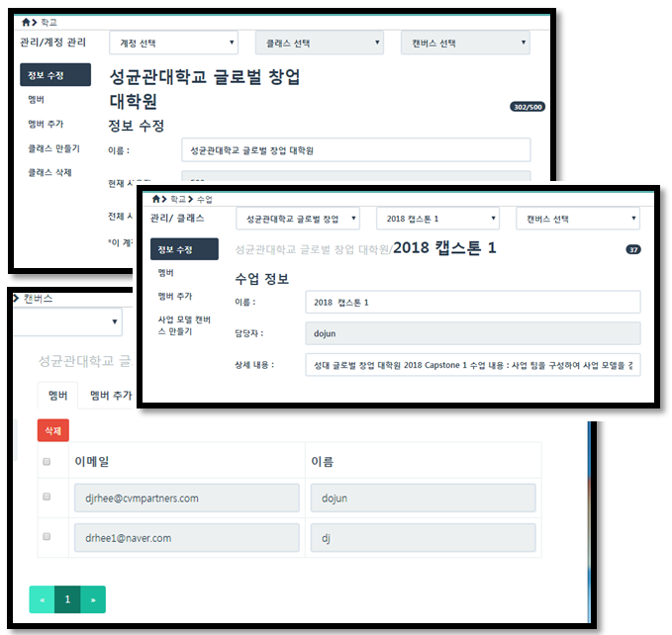Image resolution: width=672 pixels, height=635 pixels.
Task: Check the djrhee@cvmpartners.com row checkbox
Action: (47, 497)
